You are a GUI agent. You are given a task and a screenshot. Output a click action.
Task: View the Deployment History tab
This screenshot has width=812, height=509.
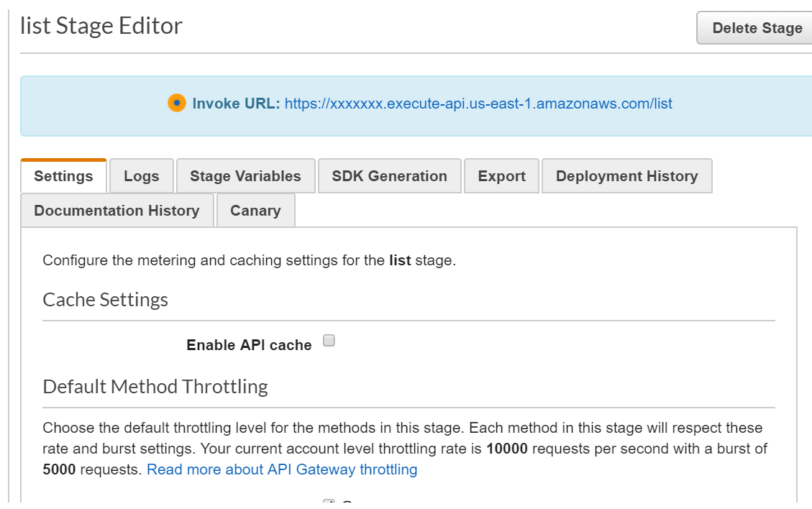(626, 175)
